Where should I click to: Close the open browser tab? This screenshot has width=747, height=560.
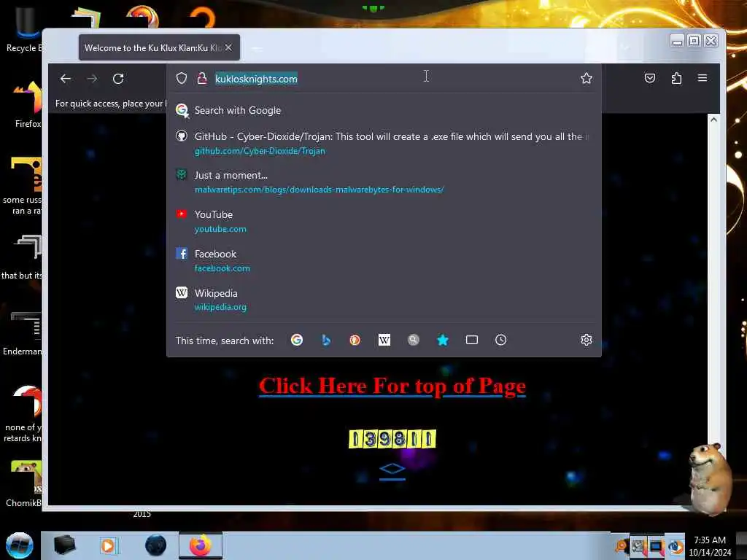click(x=228, y=47)
